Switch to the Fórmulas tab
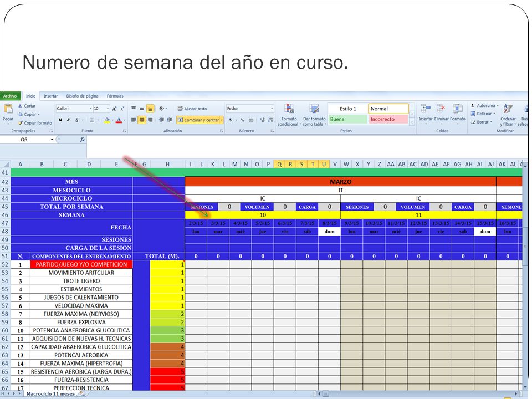Screen dimensions: 532x399 [x=115, y=96]
